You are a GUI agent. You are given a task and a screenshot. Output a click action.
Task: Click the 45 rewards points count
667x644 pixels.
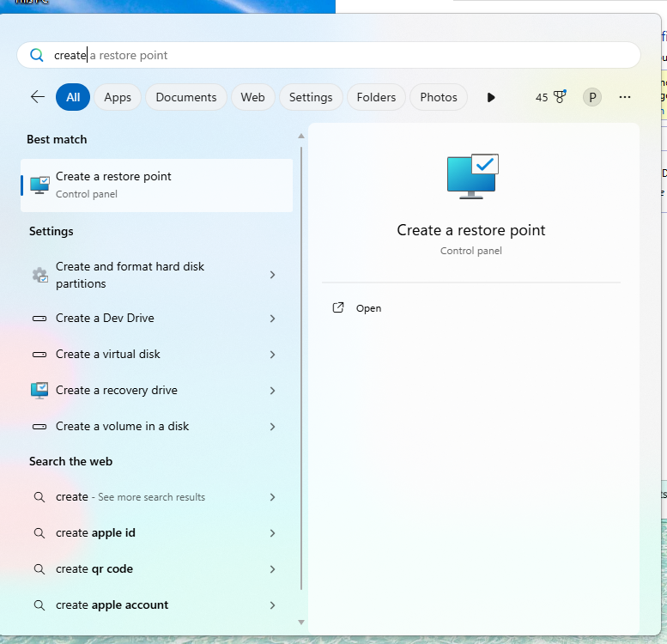[x=542, y=97]
